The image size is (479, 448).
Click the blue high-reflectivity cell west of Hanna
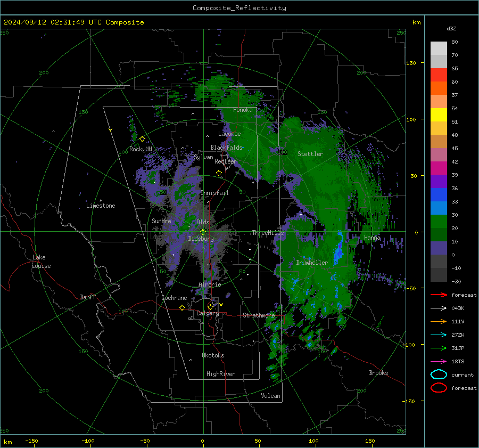click(338, 248)
